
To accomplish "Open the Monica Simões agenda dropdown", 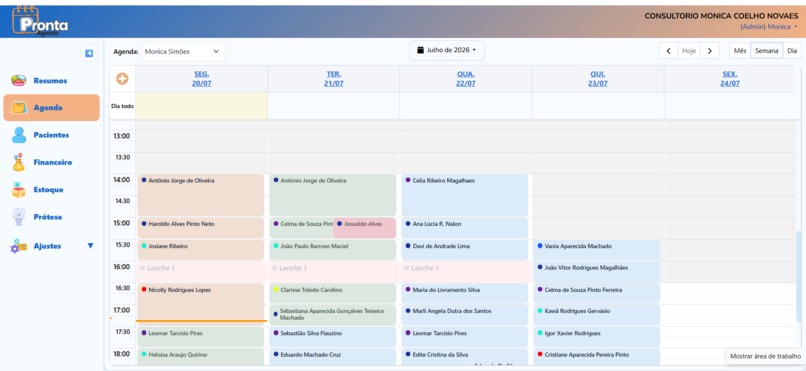I will [x=182, y=51].
